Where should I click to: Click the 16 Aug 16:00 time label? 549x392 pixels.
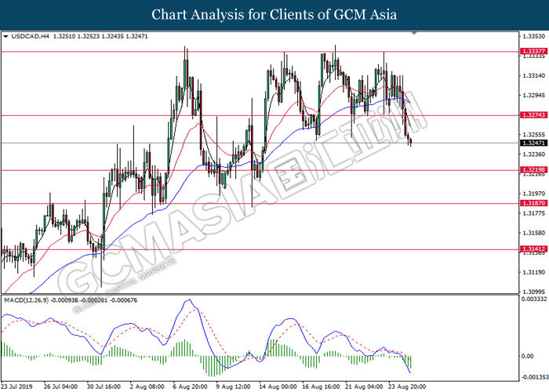coord(322,387)
